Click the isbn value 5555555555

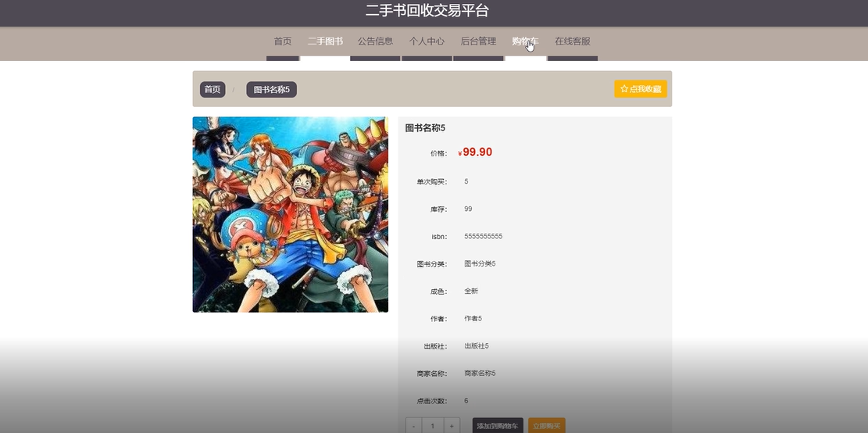click(x=484, y=236)
